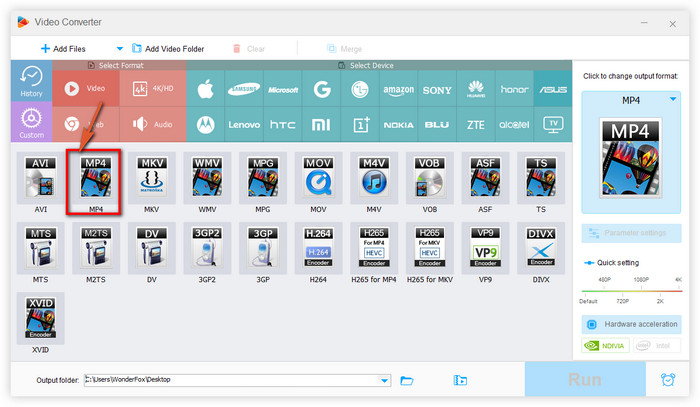Click Add Video Folder
Image resolution: width=700 pixels, height=407 pixels.
pyautogui.click(x=168, y=49)
